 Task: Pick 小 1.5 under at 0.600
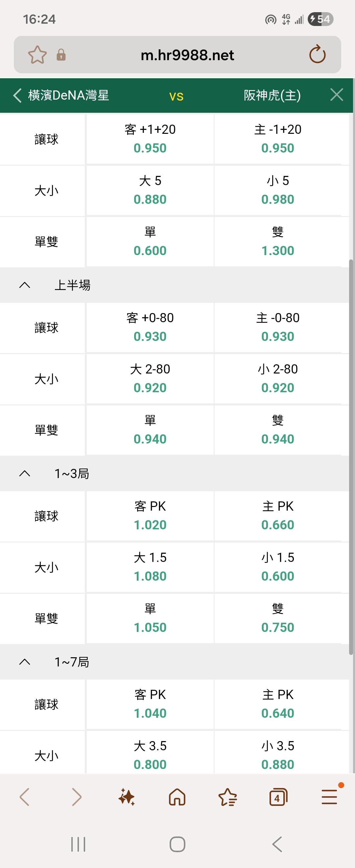tap(277, 567)
